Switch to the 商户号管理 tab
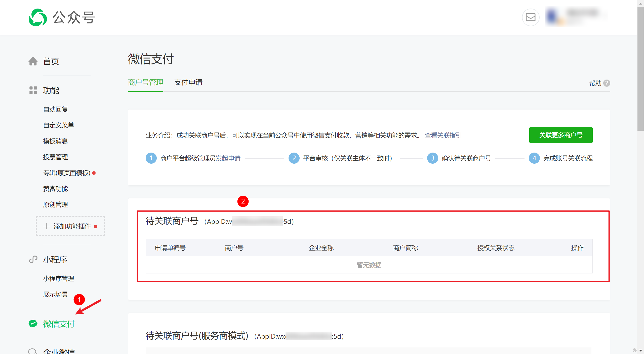 tap(146, 82)
